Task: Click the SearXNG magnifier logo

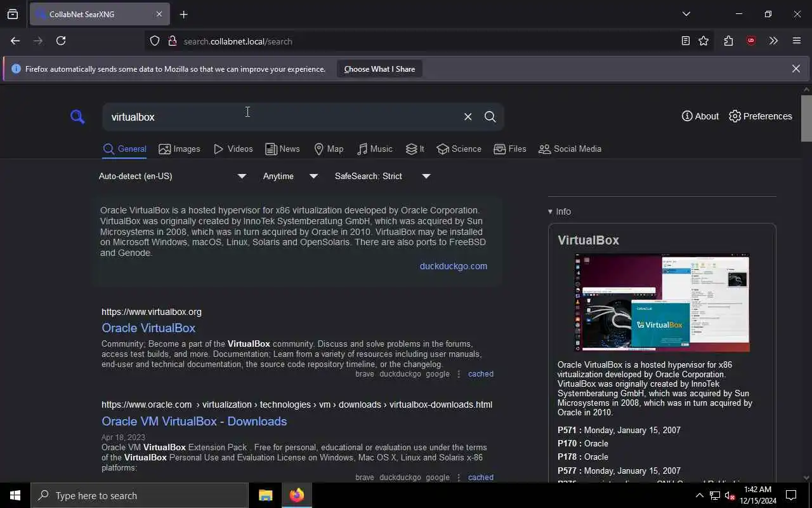Action: point(77,117)
